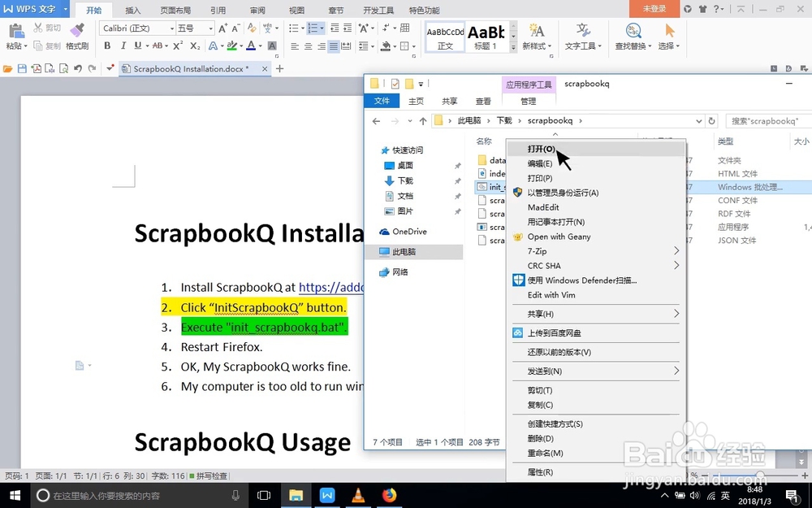Open Firefox from the taskbar
The height and width of the screenshot is (508, 812).
pos(390,496)
